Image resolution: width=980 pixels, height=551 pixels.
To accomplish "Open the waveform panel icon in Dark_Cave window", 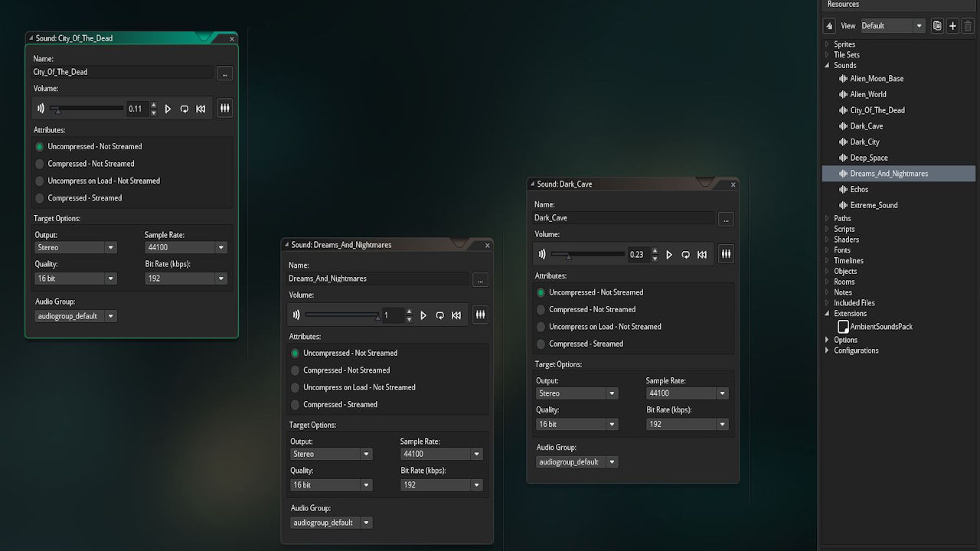I will pos(725,253).
